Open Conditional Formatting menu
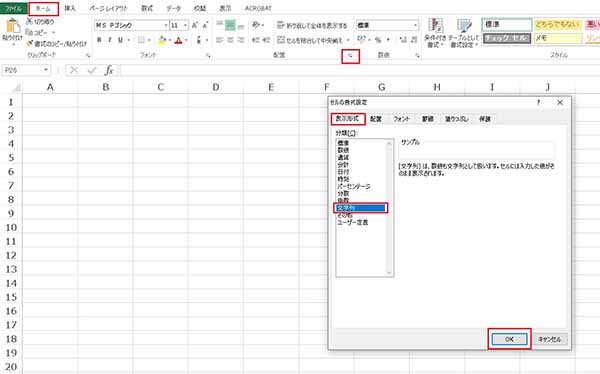The height and width of the screenshot is (374, 600). [435, 33]
